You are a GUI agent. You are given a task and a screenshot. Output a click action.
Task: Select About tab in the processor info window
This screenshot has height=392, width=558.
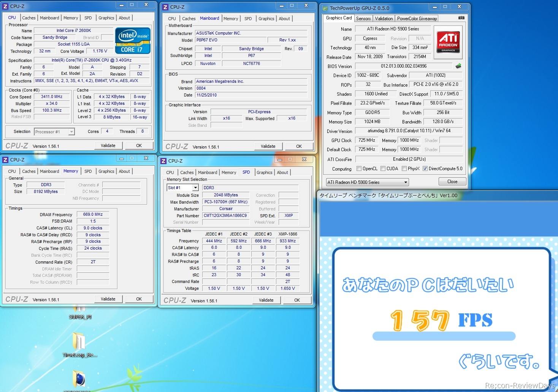(x=124, y=18)
